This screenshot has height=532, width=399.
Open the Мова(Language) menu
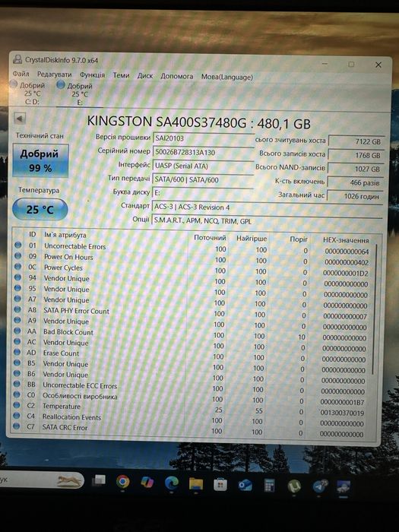227,77
